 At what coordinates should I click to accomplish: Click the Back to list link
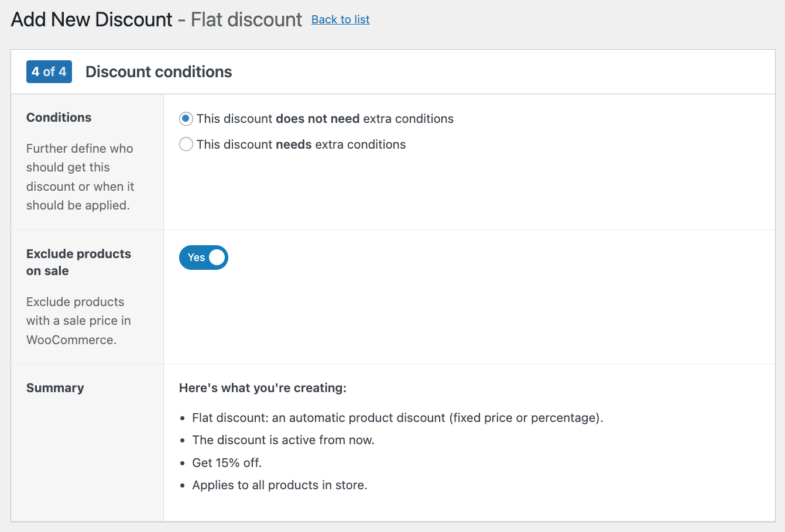click(340, 19)
